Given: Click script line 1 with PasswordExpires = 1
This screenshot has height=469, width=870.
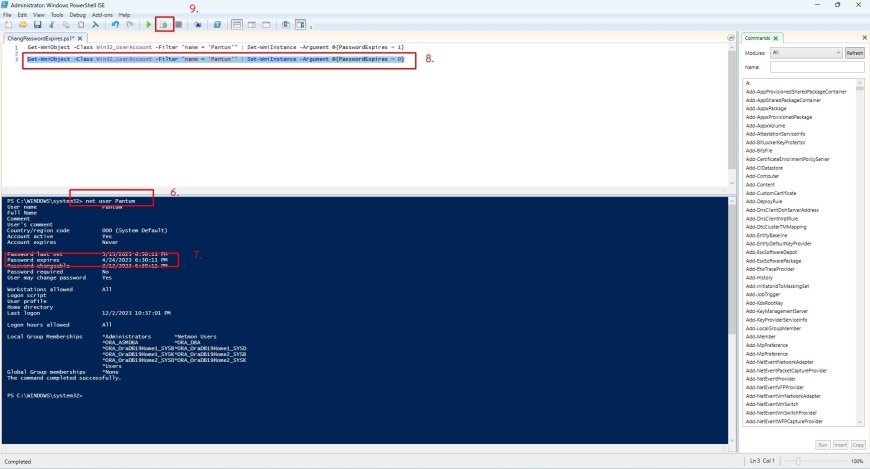Looking at the screenshot, I should pyautogui.click(x=216, y=47).
